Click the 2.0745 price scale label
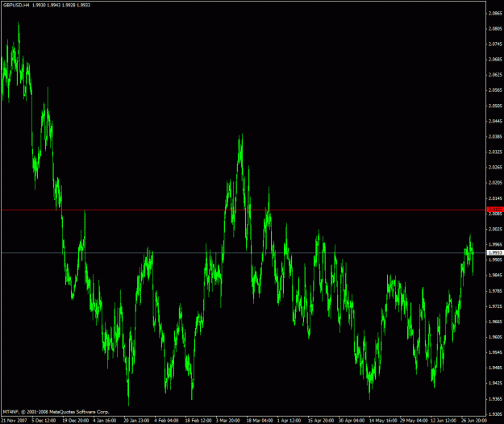 coord(495,44)
